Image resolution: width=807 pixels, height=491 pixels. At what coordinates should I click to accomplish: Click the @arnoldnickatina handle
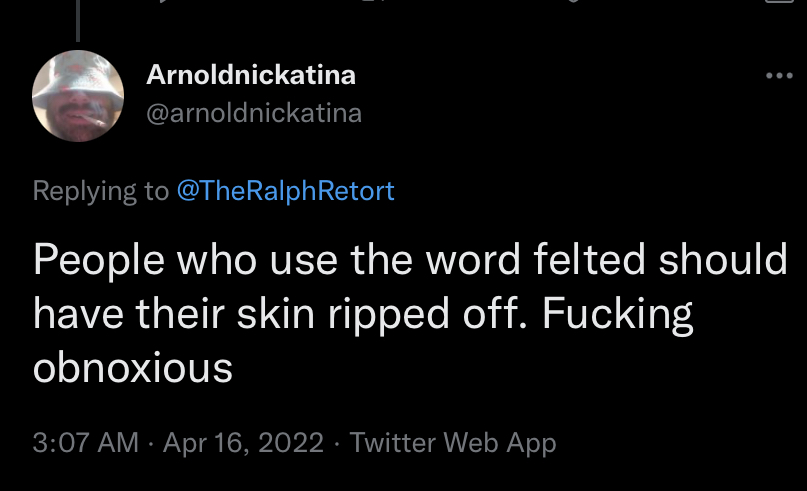[254, 113]
